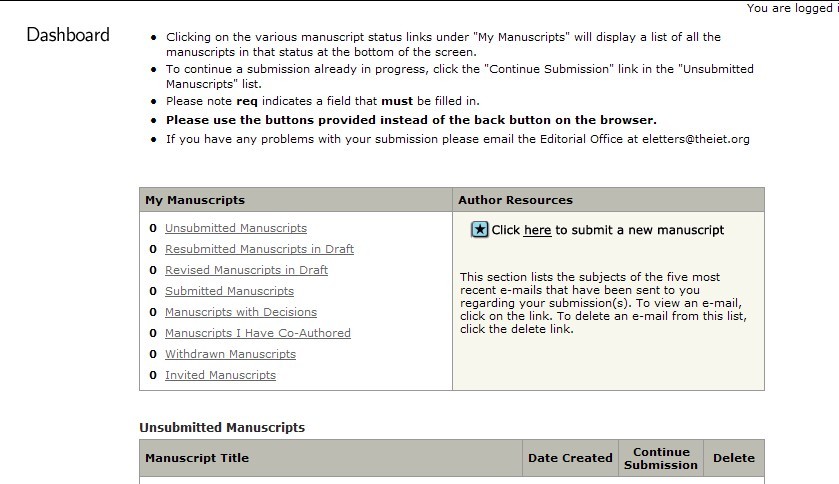The image size is (839, 484).
Task: Open Manuscripts I Have Co-Authored
Action: point(258,333)
